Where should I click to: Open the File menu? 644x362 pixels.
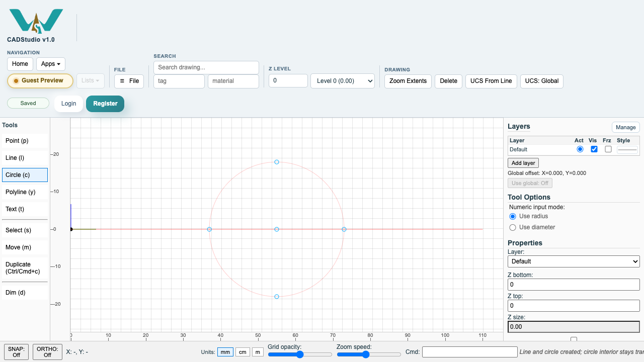tap(129, 81)
